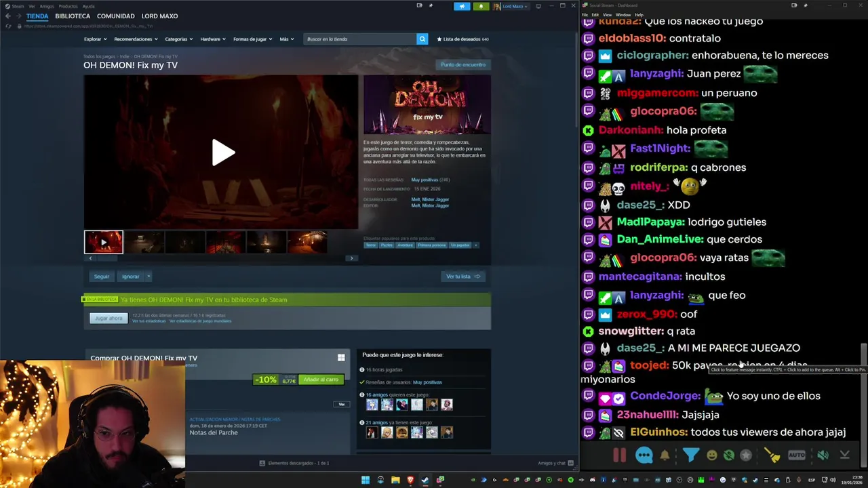This screenshot has width=868, height=488.
Task: Click the Buscar en la tienda search field
Action: click(360, 39)
